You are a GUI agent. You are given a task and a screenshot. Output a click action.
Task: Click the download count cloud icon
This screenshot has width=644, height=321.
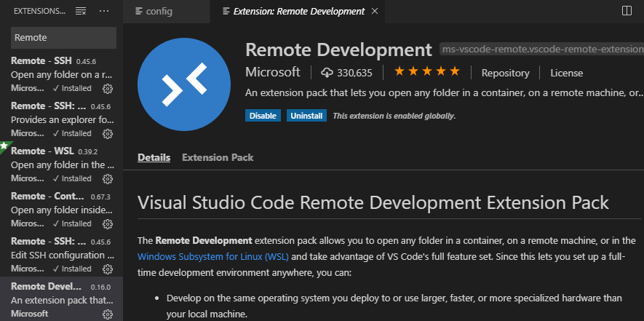coord(327,73)
